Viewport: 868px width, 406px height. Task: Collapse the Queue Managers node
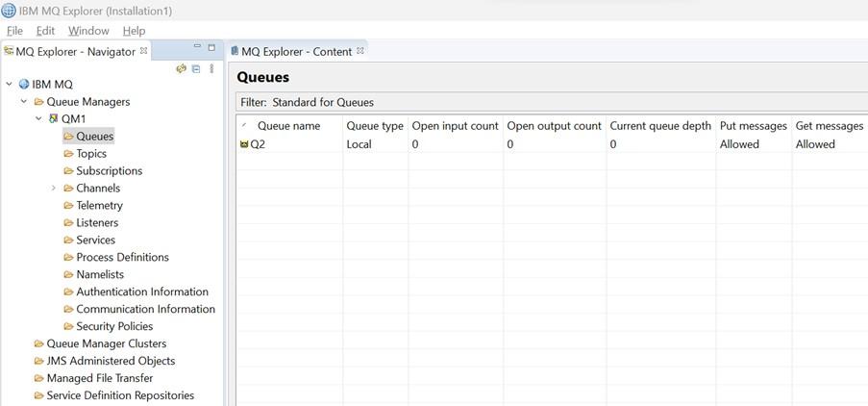[24, 102]
